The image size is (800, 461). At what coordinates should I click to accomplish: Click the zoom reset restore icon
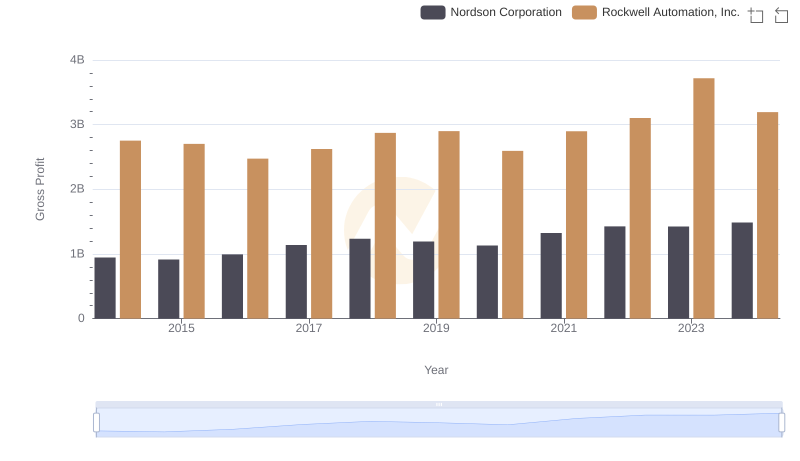[781, 15]
